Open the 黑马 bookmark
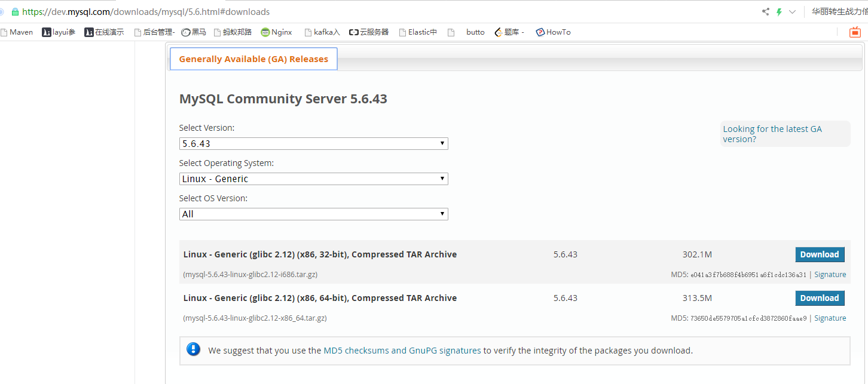Viewport: 868px width, 384px height. [x=193, y=32]
